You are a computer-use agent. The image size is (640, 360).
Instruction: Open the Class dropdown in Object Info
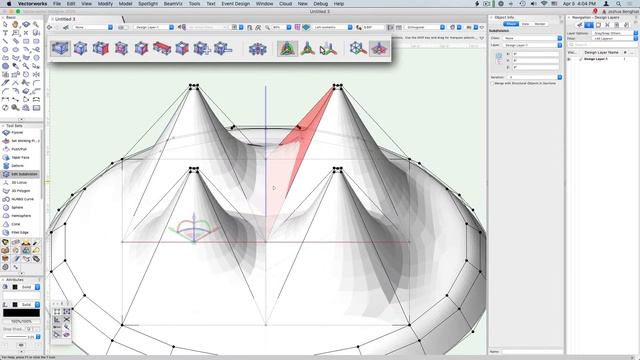tap(532, 38)
